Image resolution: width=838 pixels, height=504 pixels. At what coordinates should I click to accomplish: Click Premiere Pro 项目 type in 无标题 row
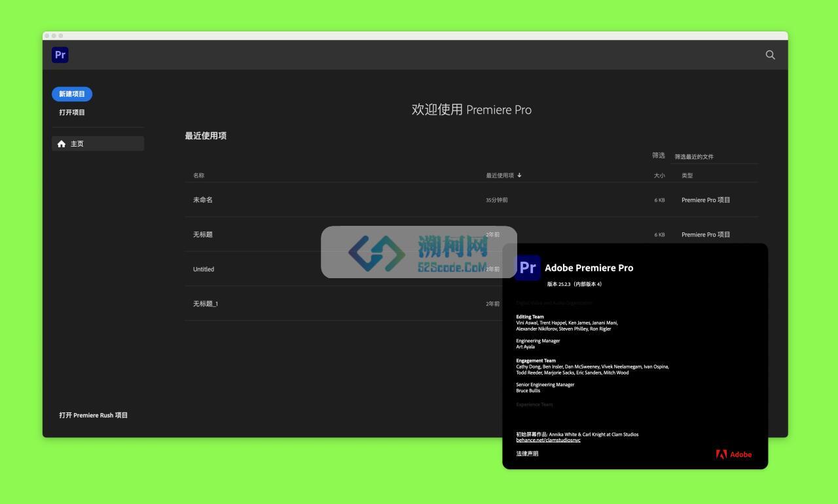706,234
